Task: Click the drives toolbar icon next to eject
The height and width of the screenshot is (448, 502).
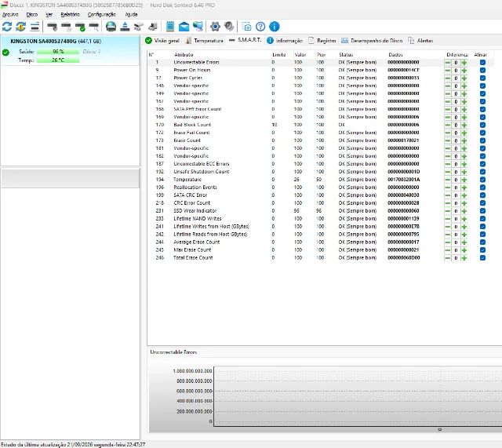Action: [139, 27]
